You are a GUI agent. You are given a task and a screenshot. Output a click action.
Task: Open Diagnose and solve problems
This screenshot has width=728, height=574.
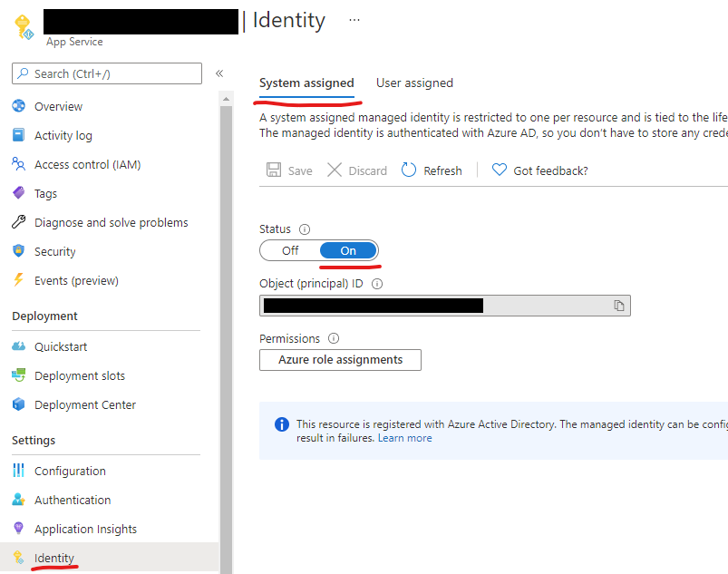110,222
